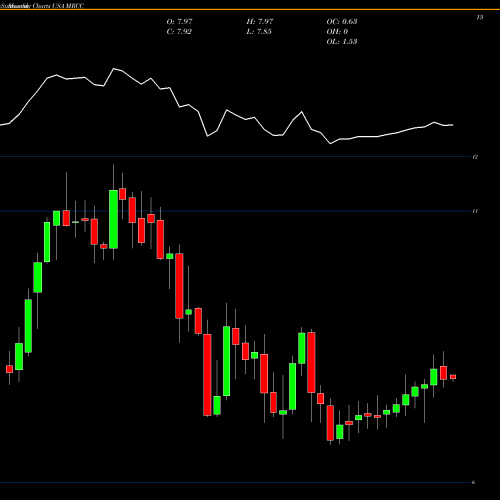Click the 'OL: 1.53' readout
This screenshot has width=500, height=500.
342,41
